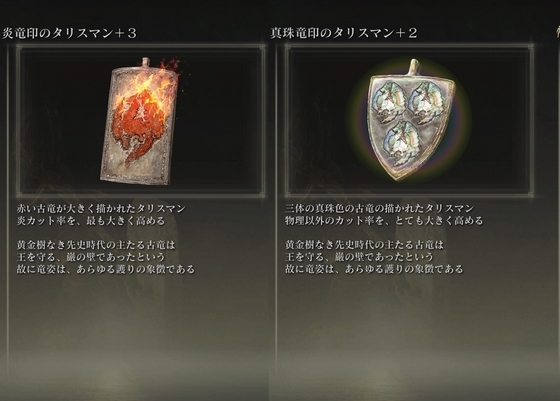
Task: Click the loop atop the flame talisman
Action: [x=145, y=62]
